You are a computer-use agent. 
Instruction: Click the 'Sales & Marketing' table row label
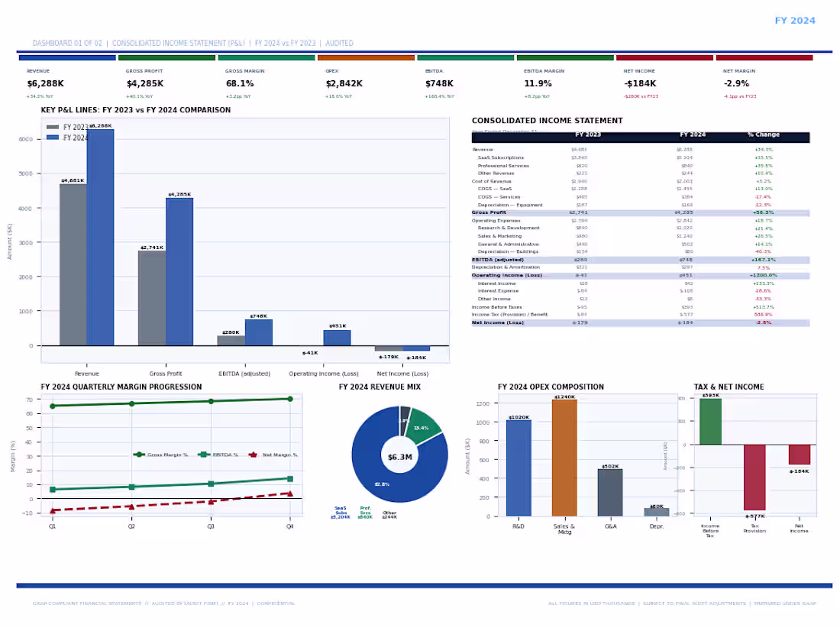[499, 236]
